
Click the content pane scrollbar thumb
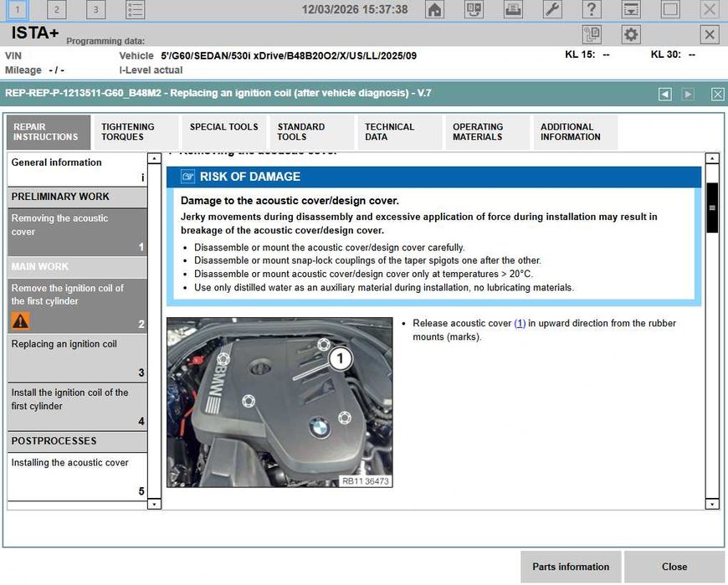pyautogui.click(x=712, y=208)
